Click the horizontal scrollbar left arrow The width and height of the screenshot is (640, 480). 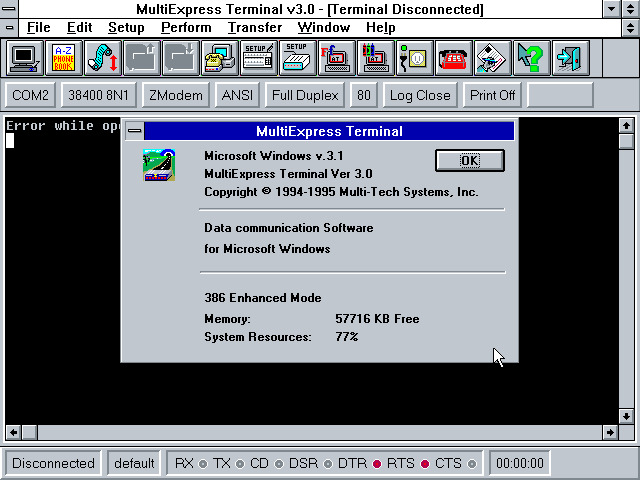[13, 432]
